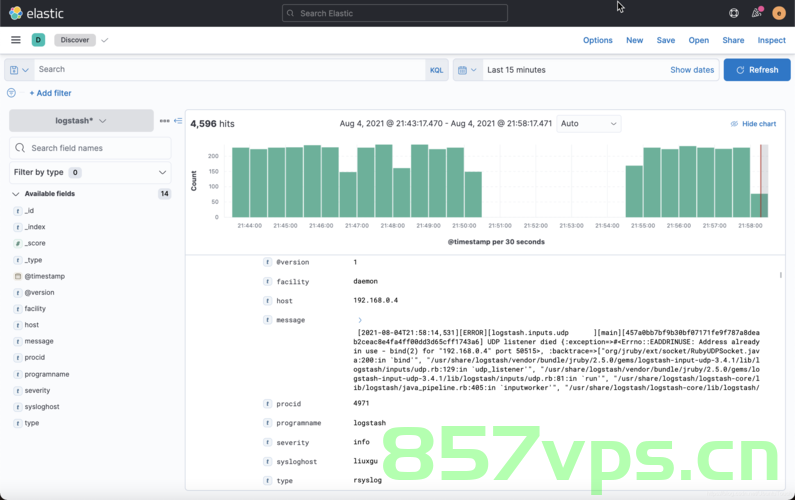Open the newsfeed notifications icon

tap(756, 13)
